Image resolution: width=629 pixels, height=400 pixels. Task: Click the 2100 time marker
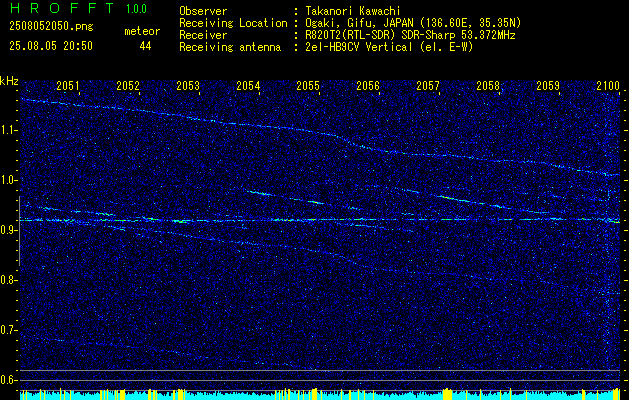608,85
